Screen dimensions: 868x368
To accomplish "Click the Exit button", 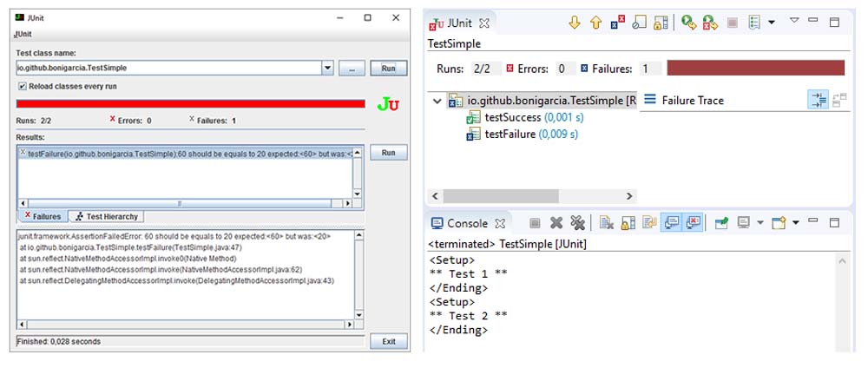I will [x=389, y=341].
